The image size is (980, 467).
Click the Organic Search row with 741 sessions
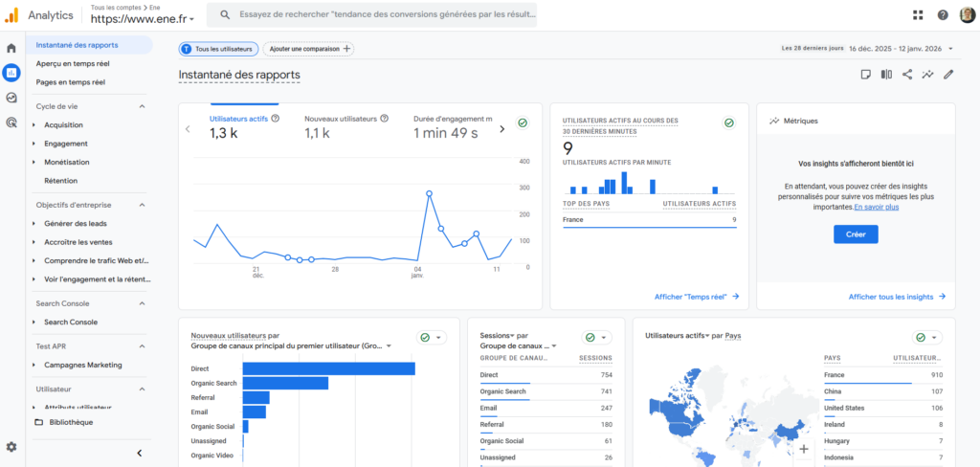coord(546,391)
